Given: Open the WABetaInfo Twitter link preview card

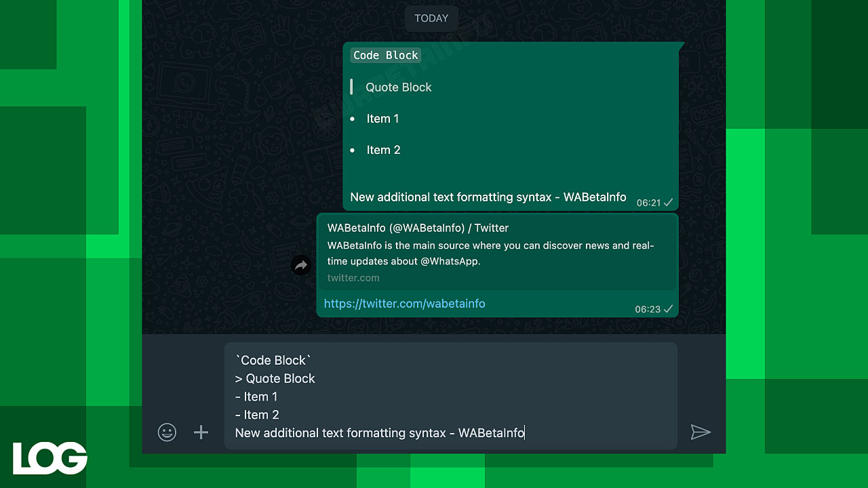Looking at the screenshot, I should pyautogui.click(x=497, y=253).
